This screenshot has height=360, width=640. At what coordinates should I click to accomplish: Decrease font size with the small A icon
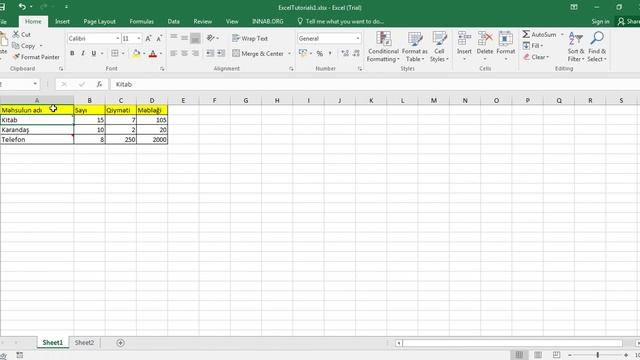click(x=159, y=38)
